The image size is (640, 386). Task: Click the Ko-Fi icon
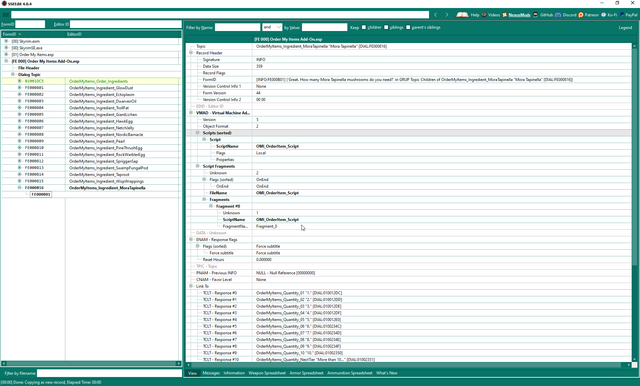604,15
